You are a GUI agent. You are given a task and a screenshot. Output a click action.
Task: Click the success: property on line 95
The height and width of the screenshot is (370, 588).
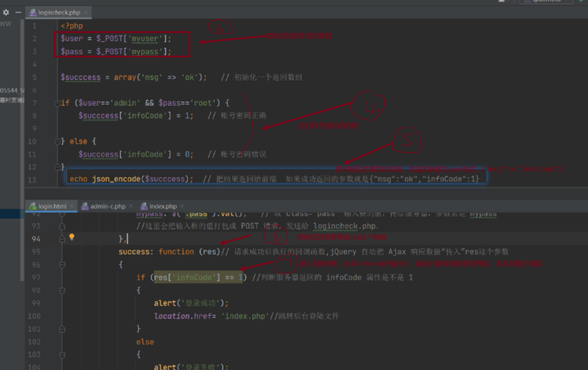coord(136,252)
